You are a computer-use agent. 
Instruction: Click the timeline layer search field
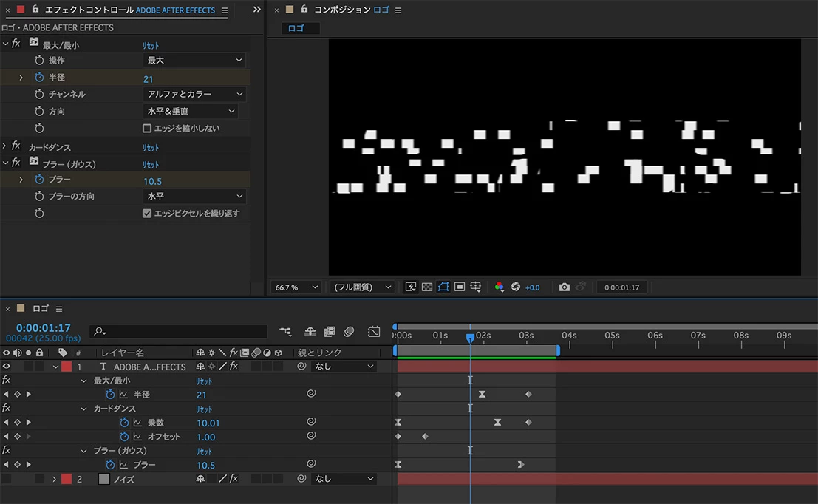(x=178, y=331)
